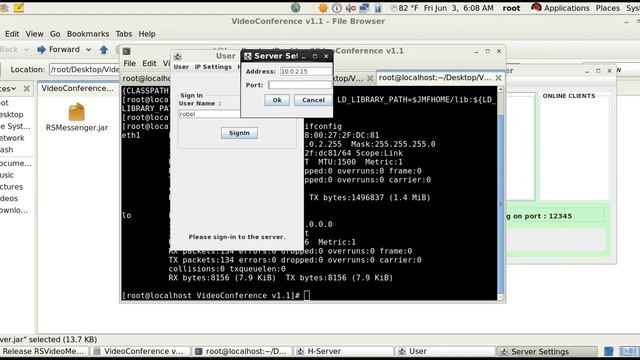
Task: Open Edit menu in terminal window
Action: (x=149, y=63)
